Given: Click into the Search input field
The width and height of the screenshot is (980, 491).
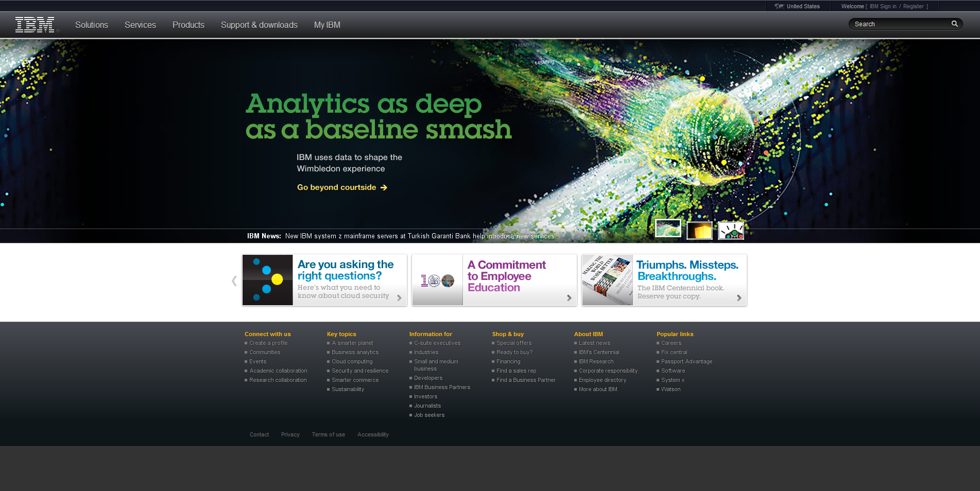Looking at the screenshot, I should point(900,24).
